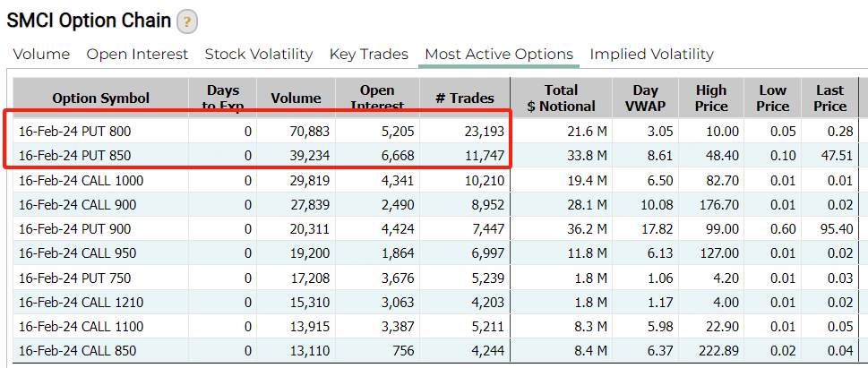Click the 16-Feb-24 PUT 750 symbol

coord(73,278)
